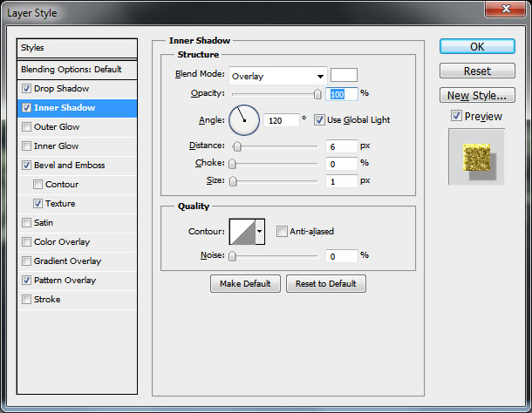Uncheck Use Global Light
The width and height of the screenshot is (532, 413).
coord(319,119)
